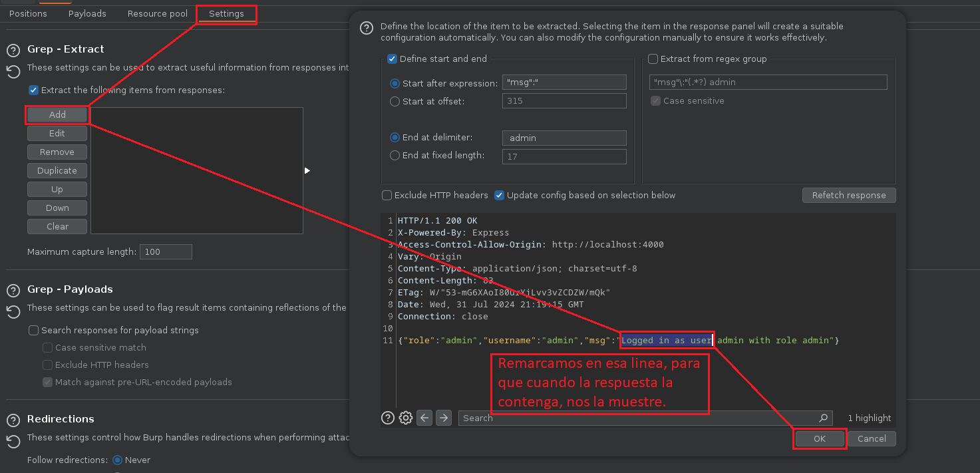Click the help icon in extraction dialog header
The image size is (980, 473).
coord(366,28)
